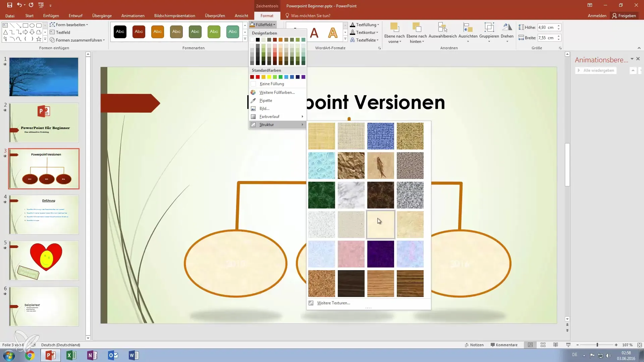The image size is (644, 362).
Task: Select the rectangle shape in shapes gallery
Action: click(x=25, y=25)
